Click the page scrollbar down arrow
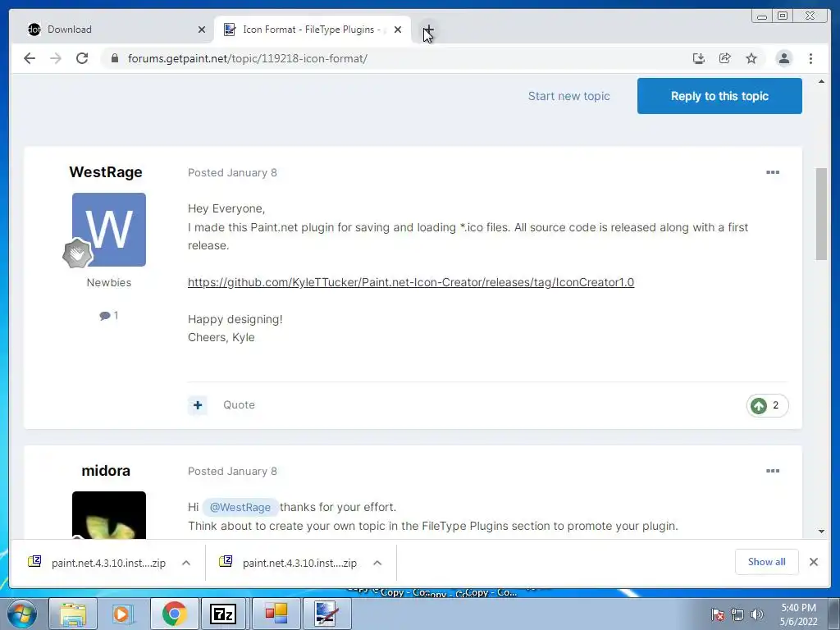This screenshot has width=840, height=630. tap(821, 532)
